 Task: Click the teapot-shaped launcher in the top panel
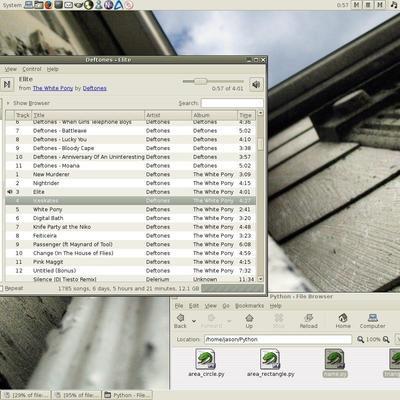pyautogui.click(x=79, y=5)
